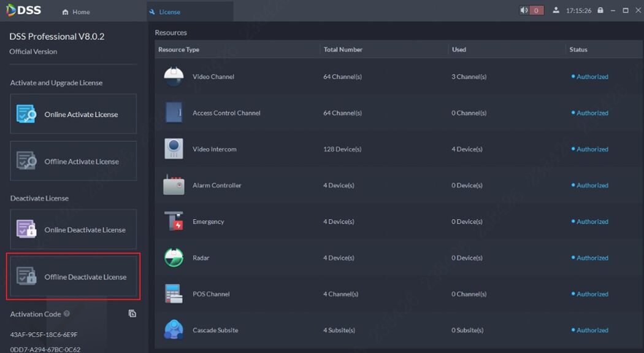
Task: Click the Online Activate License icon
Action: [26, 114]
